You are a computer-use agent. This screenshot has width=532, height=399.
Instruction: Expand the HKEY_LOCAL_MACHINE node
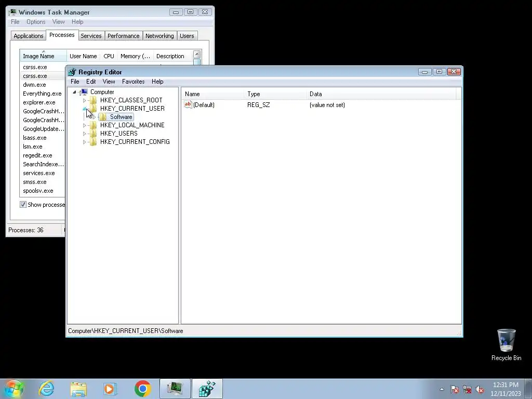pos(85,126)
